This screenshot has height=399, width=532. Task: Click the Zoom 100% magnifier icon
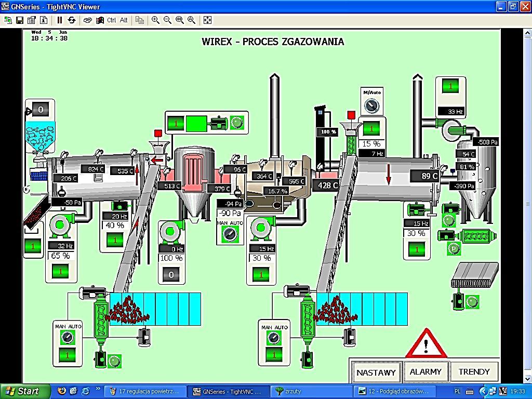[x=179, y=20]
